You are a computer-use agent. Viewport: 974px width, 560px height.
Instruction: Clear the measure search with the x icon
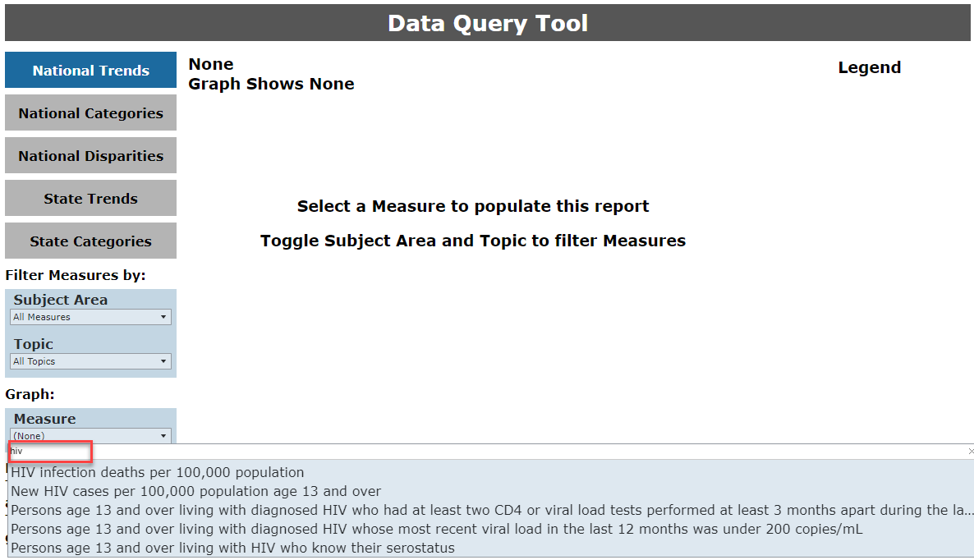coord(970,452)
